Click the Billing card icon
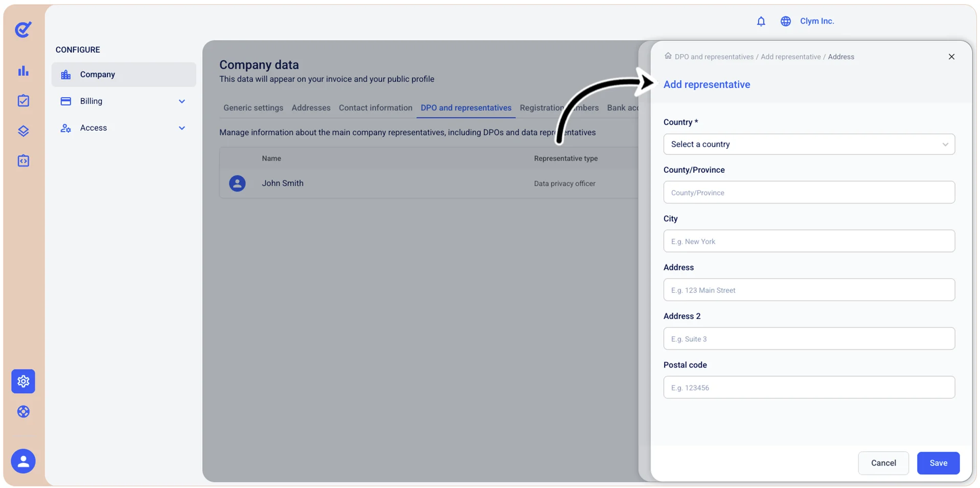The height and width of the screenshot is (488, 980). tap(66, 101)
